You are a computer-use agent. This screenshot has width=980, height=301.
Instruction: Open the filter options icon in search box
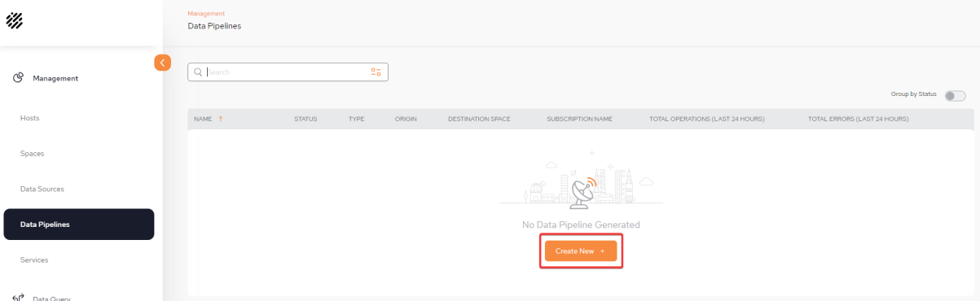coord(376,72)
